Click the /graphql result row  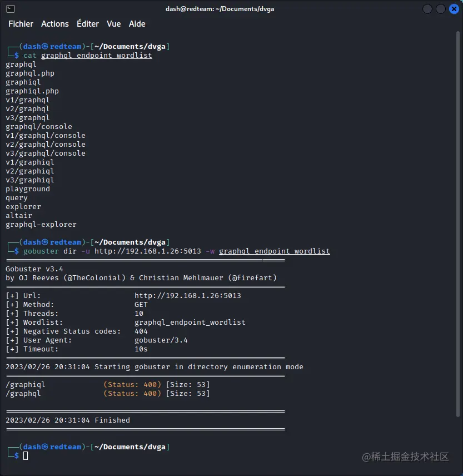click(108, 394)
